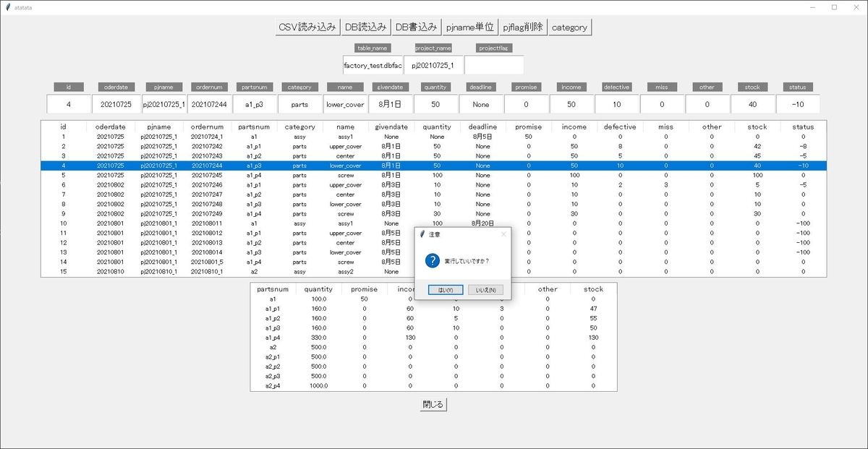Click the partsnum entry field showing a1_p3
Screen dimensions: 868x449
click(255, 104)
